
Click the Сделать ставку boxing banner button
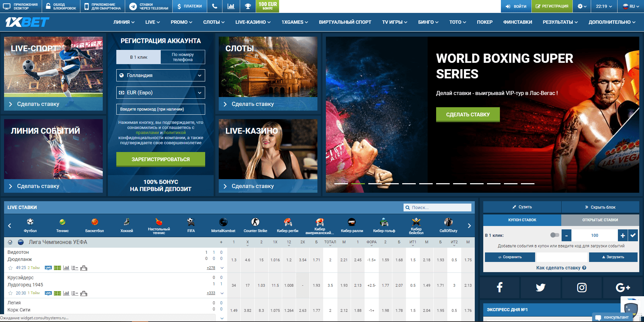point(468,115)
